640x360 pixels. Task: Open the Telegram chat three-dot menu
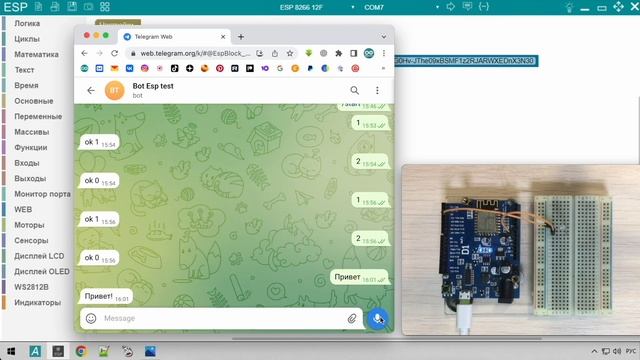pyautogui.click(x=377, y=90)
